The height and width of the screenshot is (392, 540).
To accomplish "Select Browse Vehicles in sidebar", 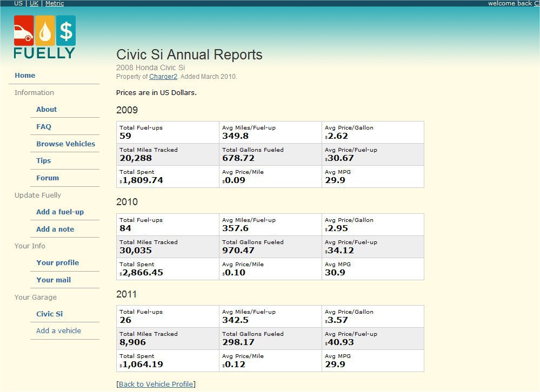I will click(65, 144).
